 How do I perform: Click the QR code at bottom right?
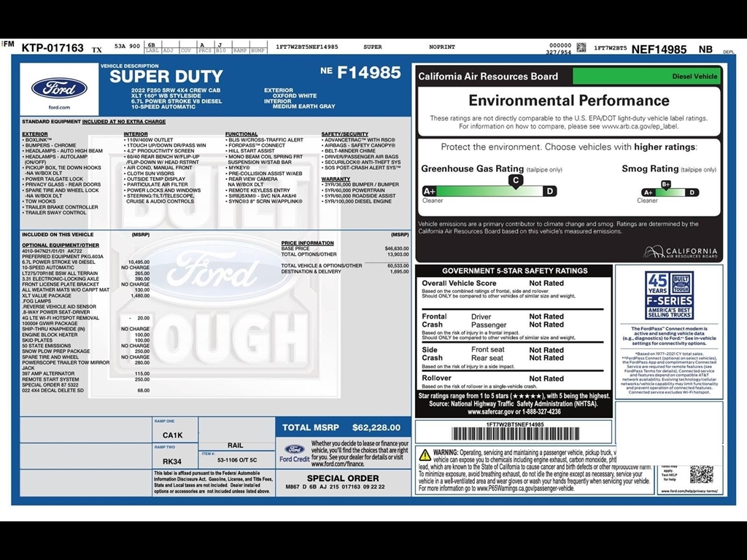point(701,473)
